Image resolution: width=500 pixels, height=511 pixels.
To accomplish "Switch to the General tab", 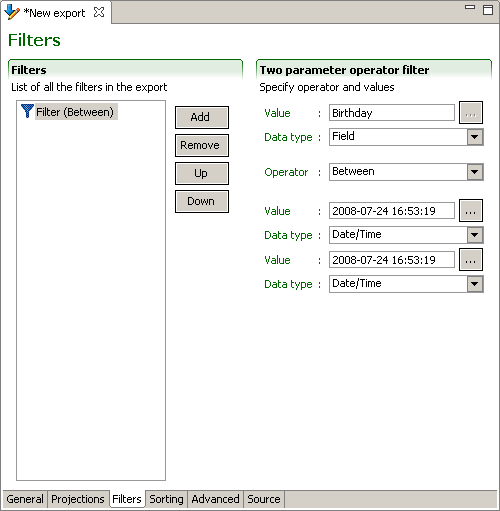I will pos(25,499).
